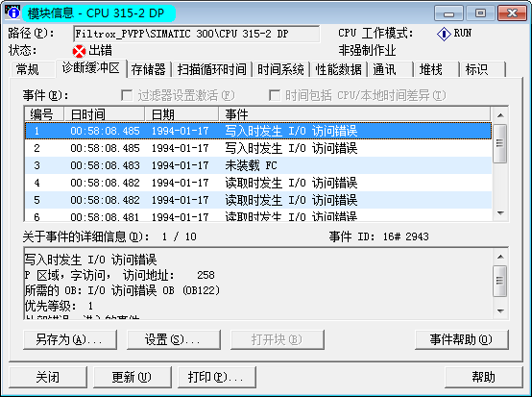Click the 路径 path input field
Image resolution: width=532 pixels, height=397 pixels.
[x=197, y=34]
